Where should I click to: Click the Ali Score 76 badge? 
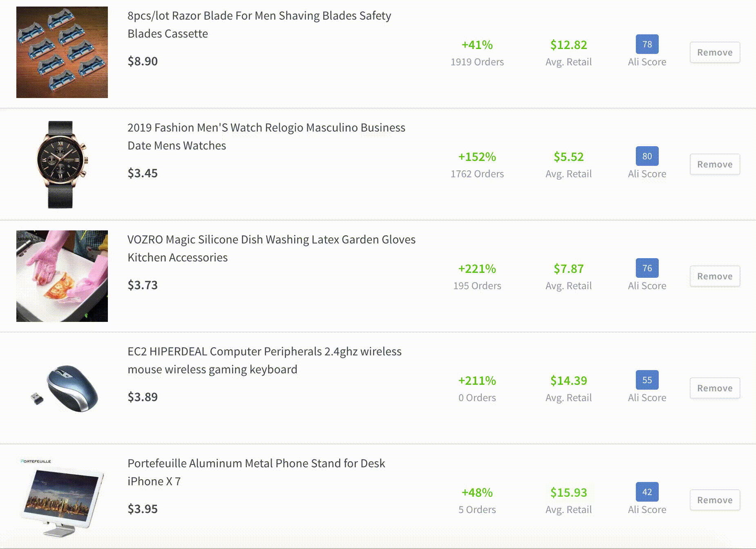[647, 268]
